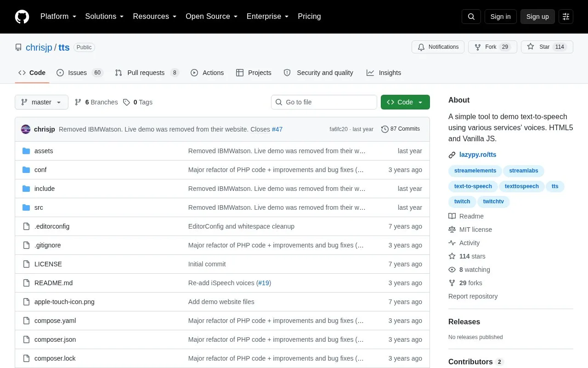Open the Platform menu in header
This screenshot has width=588, height=368.
[58, 17]
